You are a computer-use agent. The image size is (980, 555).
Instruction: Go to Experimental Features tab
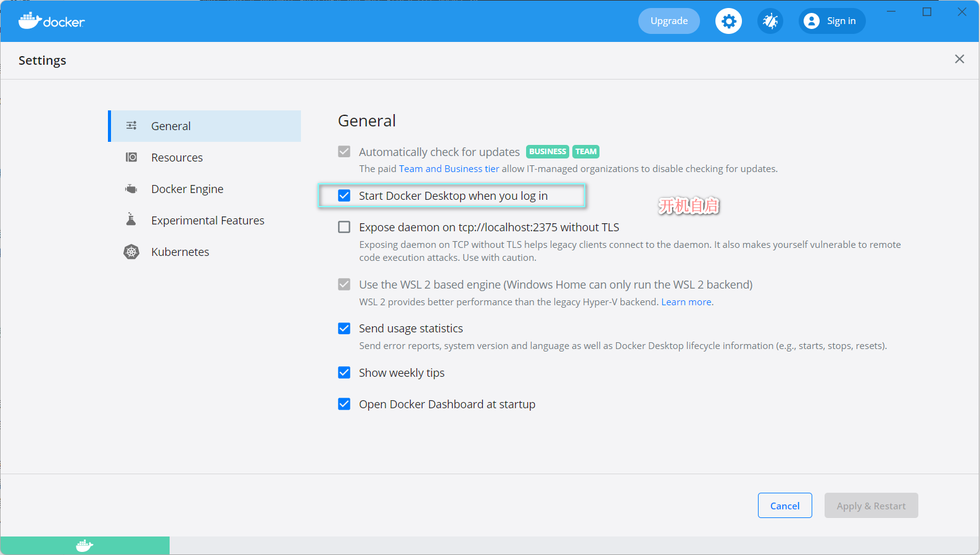tap(205, 220)
